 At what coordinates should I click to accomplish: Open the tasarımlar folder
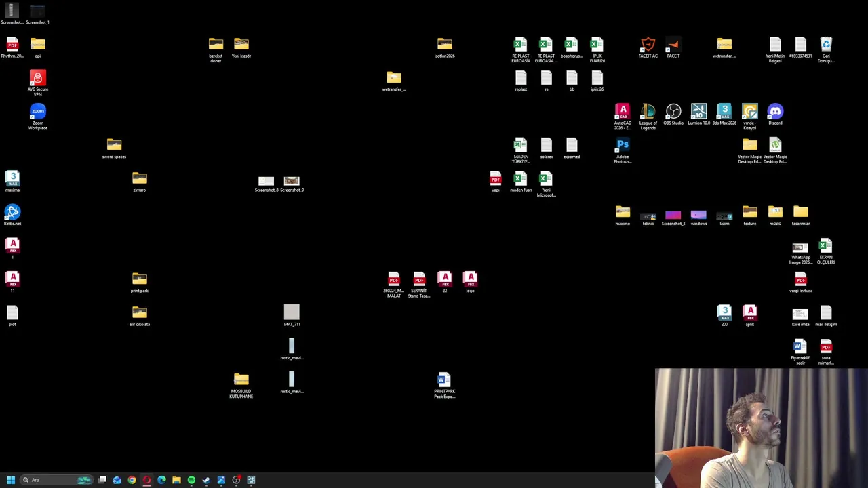coord(801,216)
